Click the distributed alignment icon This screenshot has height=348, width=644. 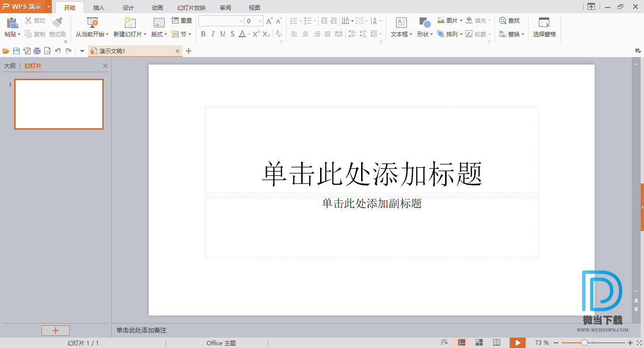coord(339,34)
